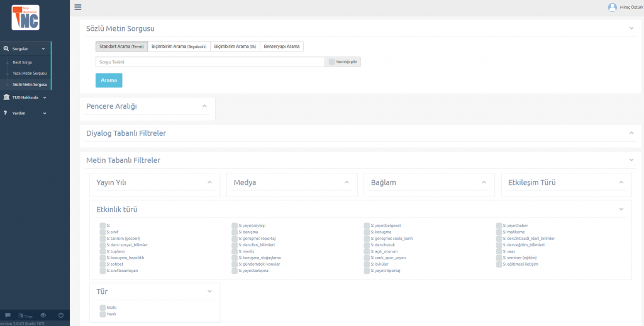Expand the Diyalog Tabanlı Filtreler section

[x=631, y=133]
